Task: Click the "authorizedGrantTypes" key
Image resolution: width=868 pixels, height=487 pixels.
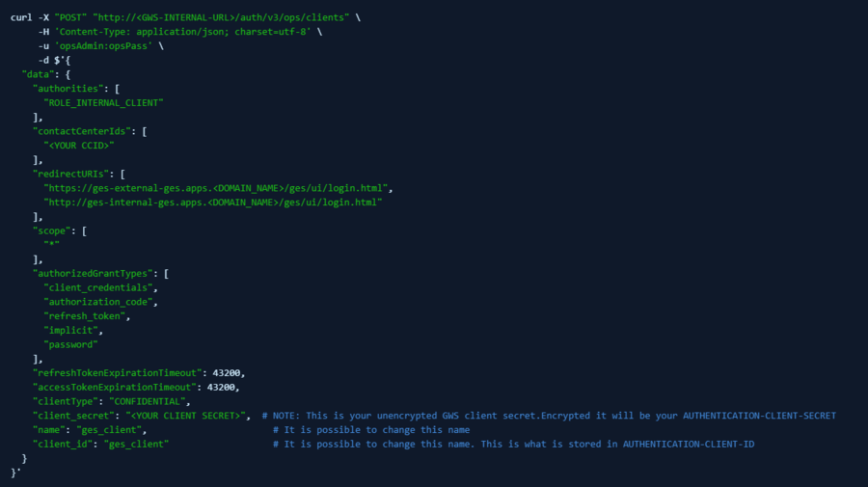Action: [x=93, y=273]
